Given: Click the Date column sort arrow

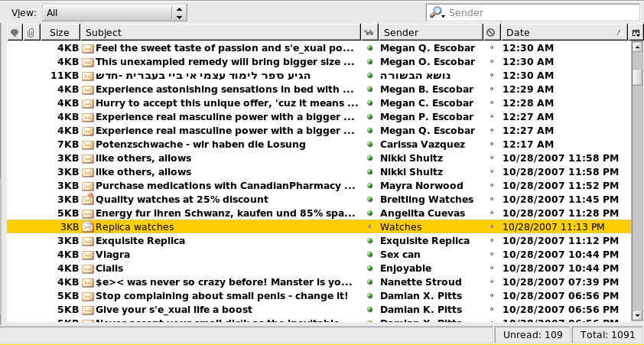Looking at the screenshot, I should tap(618, 33).
